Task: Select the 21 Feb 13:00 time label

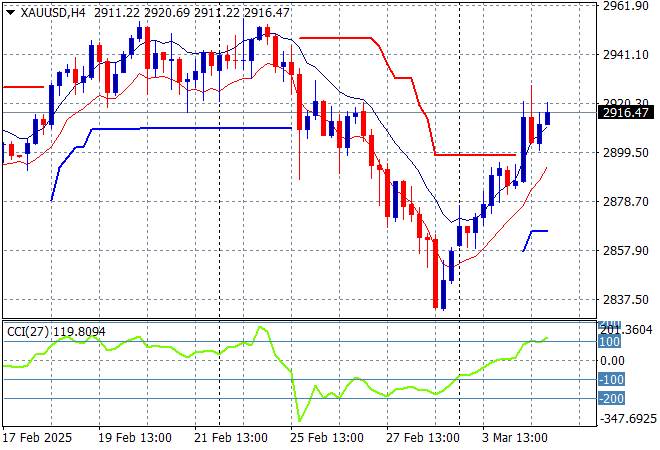Action: click(x=229, y=438)
